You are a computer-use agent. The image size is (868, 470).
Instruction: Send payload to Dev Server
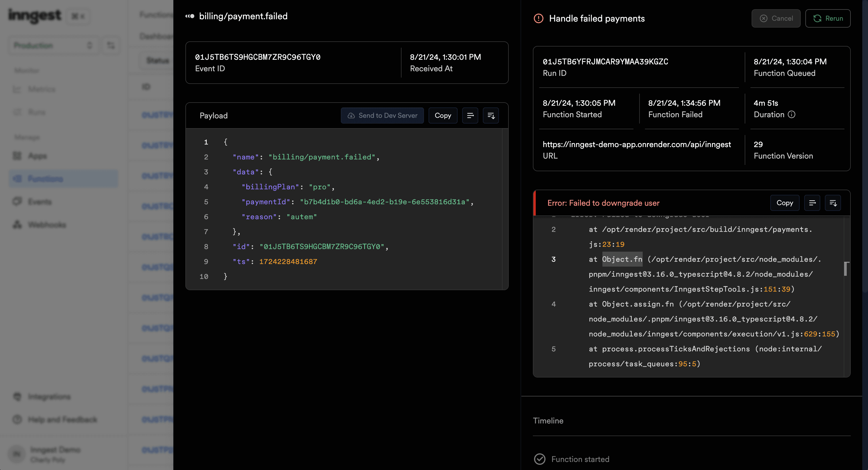(x=382, y=115)
